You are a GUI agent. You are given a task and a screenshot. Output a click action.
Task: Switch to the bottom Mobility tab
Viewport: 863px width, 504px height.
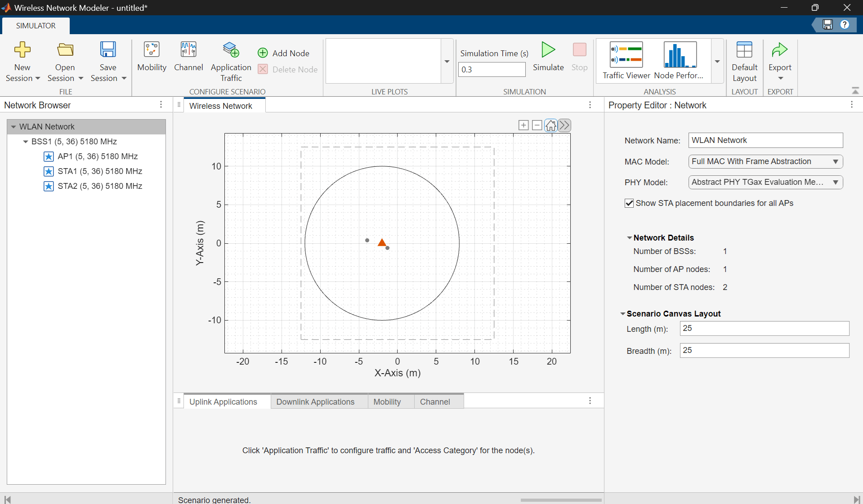387,401
